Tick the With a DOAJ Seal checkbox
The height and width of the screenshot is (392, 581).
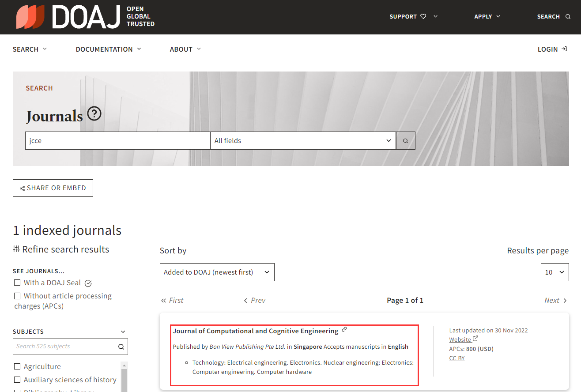[17, 283]
